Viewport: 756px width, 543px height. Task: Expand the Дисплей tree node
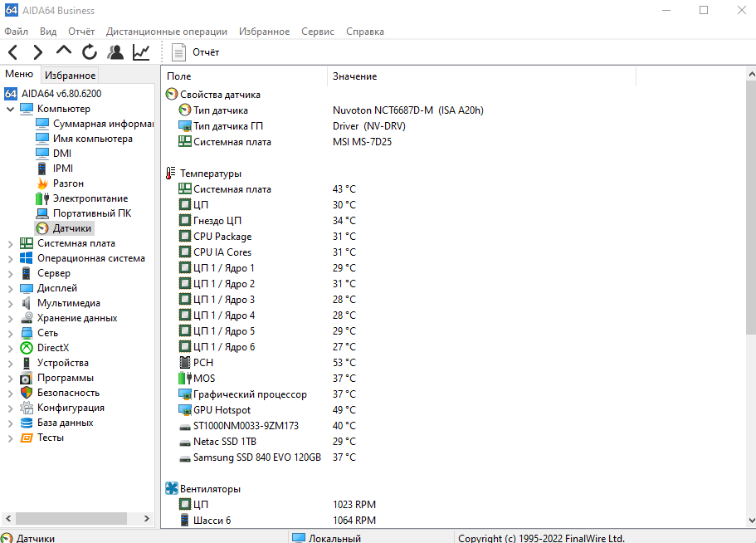tap(10, 289)
